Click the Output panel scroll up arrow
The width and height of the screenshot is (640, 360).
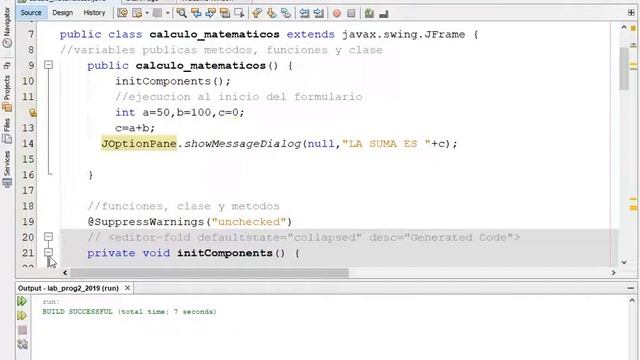pos(632,300)
